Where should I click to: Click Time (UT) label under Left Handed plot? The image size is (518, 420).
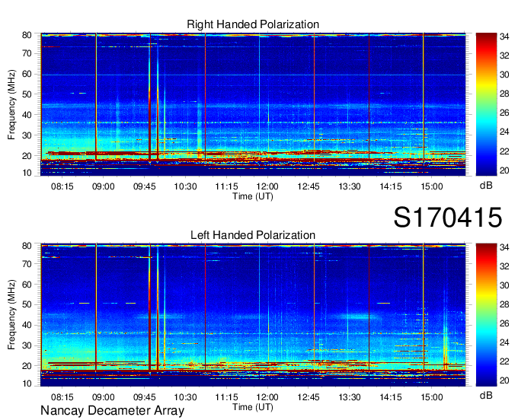(253, 407)
